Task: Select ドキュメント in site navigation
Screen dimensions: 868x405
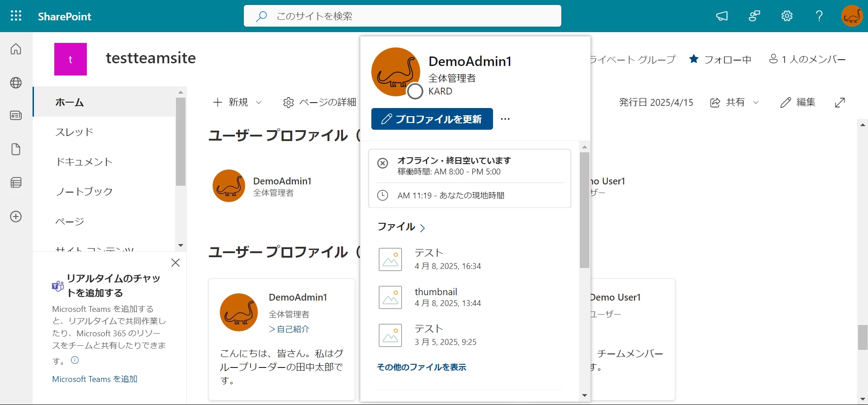Action: point(84,162)
